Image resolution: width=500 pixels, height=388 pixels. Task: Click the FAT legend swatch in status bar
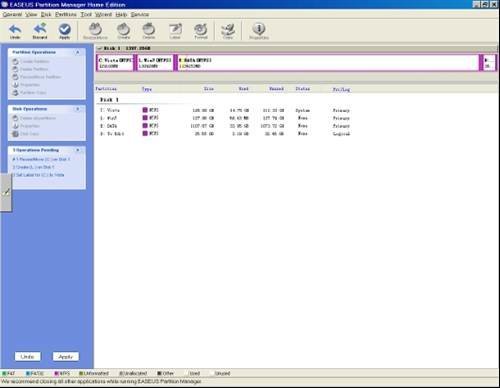pyautogui.click(x=4, y=373)
